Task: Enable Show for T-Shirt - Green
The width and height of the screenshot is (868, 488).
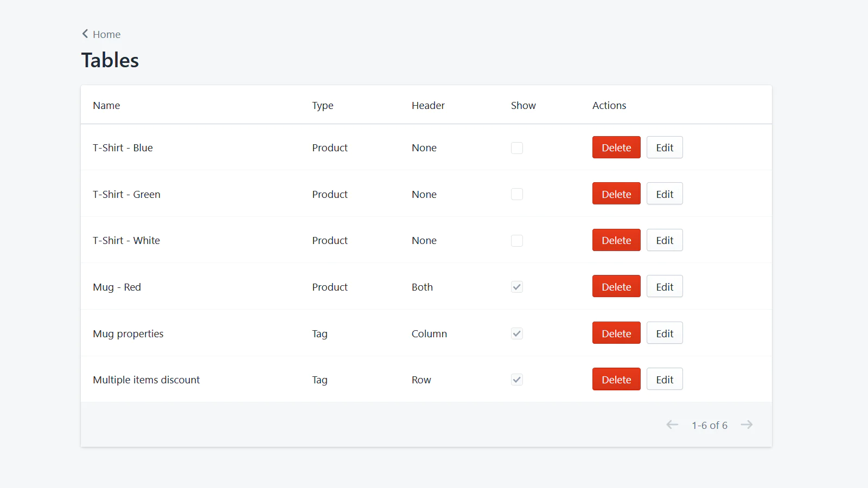Action: (x=516, y=194)
